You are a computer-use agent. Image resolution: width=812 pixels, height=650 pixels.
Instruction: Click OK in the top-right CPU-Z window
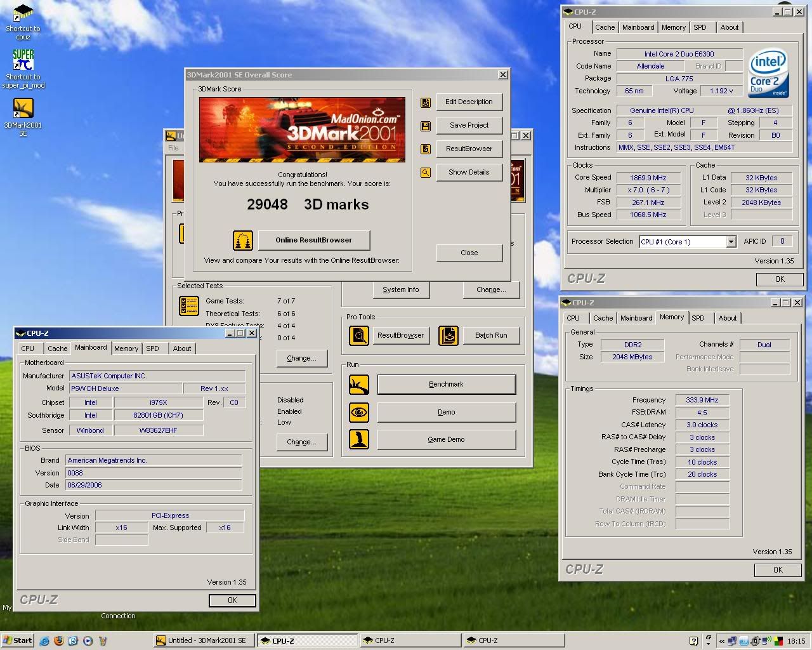[x=780, y=279]
